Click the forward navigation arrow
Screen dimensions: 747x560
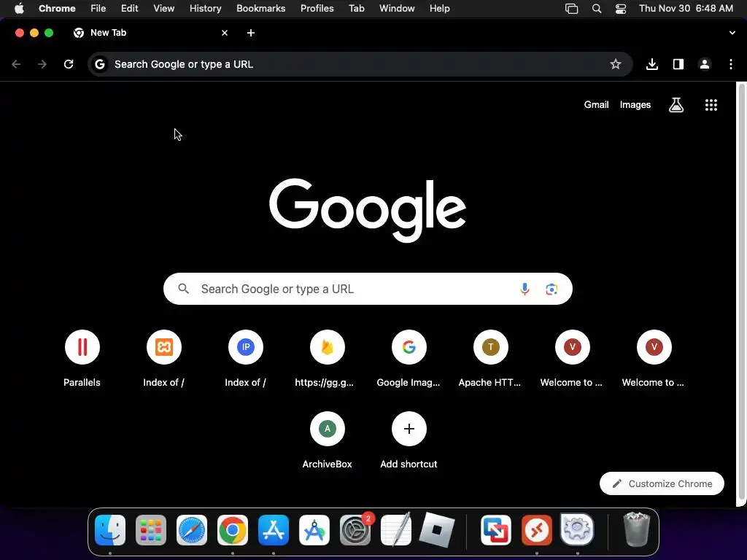tap(42, 64)
